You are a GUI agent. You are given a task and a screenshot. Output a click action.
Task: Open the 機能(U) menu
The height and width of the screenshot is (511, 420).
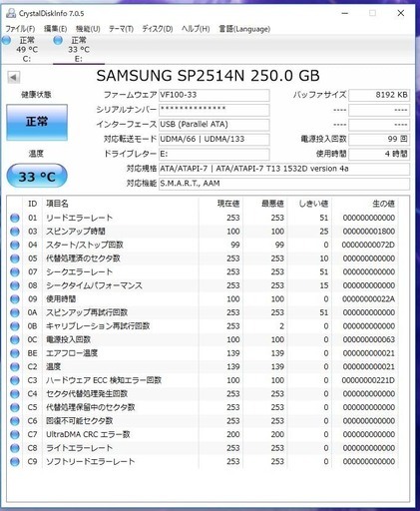pos(88,29)
